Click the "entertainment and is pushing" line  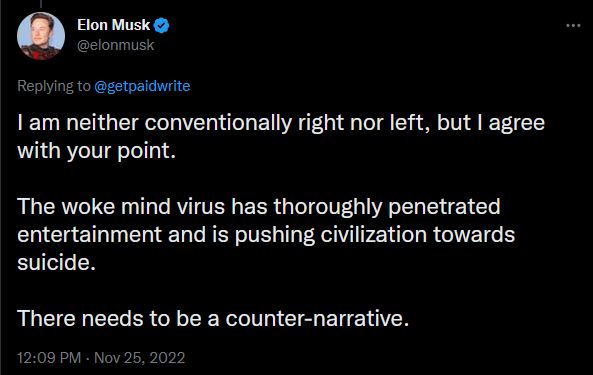266,235
